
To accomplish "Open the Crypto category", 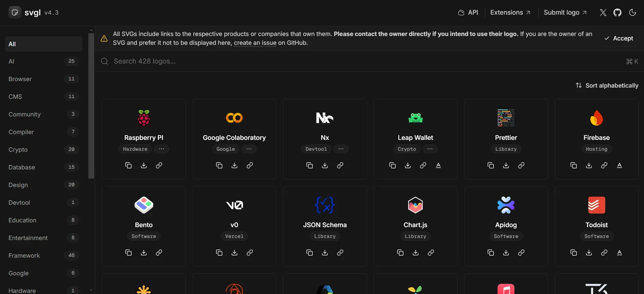I will coord(44,150).
